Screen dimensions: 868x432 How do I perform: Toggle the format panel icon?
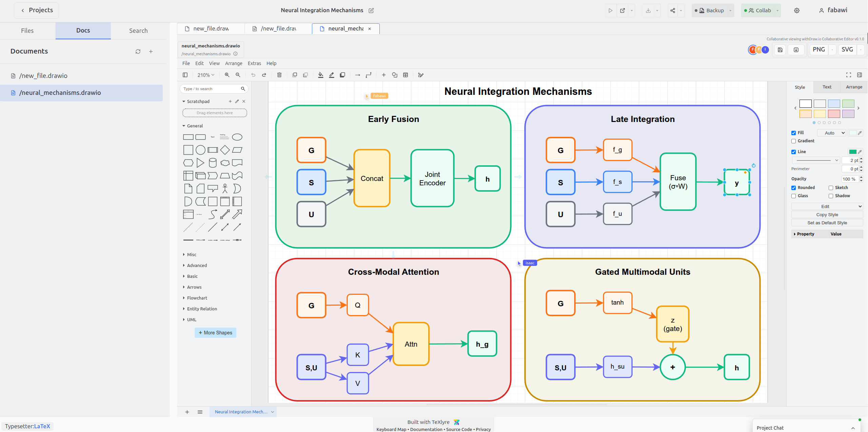point(860,75)
